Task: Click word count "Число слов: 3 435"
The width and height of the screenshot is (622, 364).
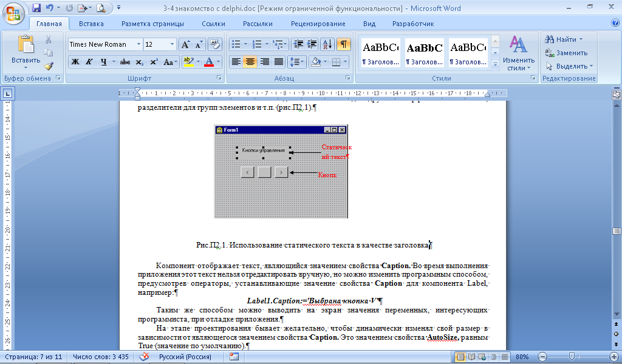Action: [x=101, y=357]
